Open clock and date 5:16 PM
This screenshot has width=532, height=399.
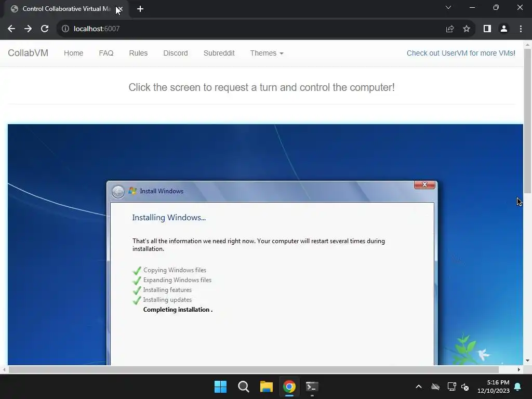494,387
